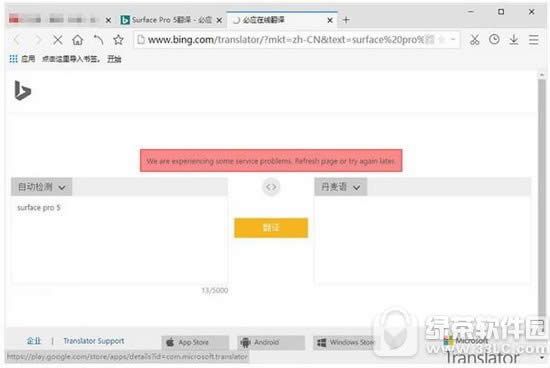
Task: Go to browser home page
Action: (78, 40)
